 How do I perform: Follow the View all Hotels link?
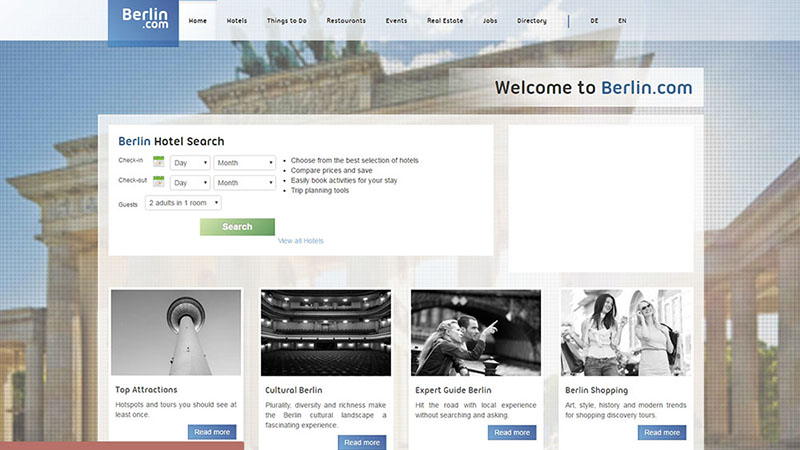pos(301,241)
